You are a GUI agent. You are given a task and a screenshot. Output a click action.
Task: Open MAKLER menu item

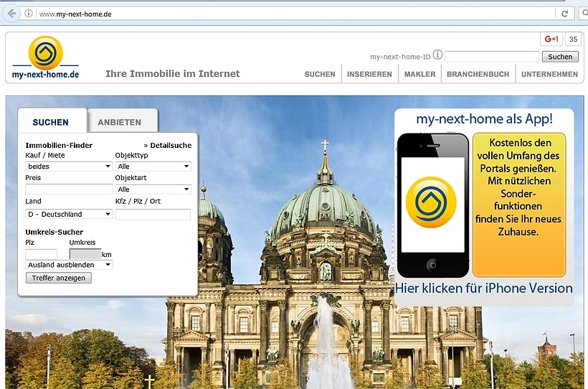419,75
